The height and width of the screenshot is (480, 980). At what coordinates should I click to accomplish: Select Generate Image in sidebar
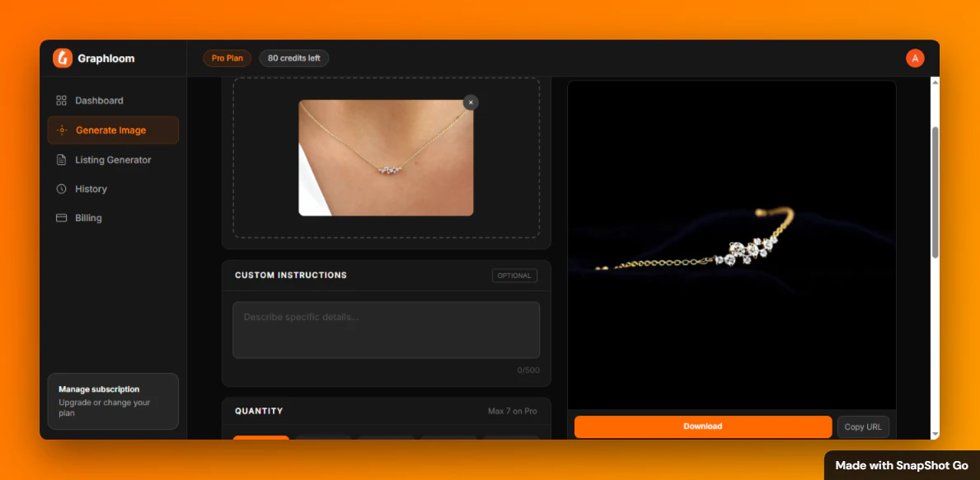[113, 130]
